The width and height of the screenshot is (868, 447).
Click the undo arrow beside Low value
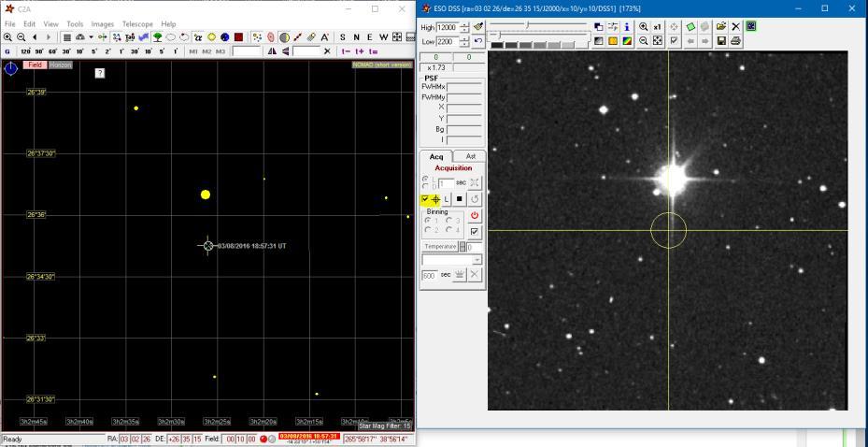tap(478, 41)
